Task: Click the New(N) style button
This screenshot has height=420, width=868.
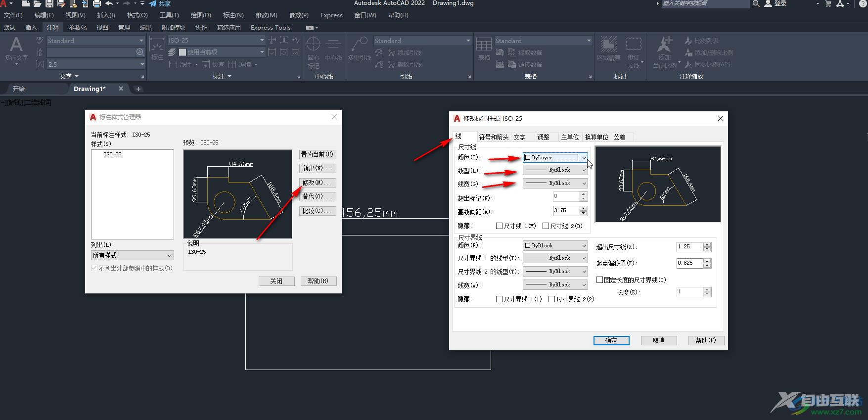Action: [x=318, y=168]
